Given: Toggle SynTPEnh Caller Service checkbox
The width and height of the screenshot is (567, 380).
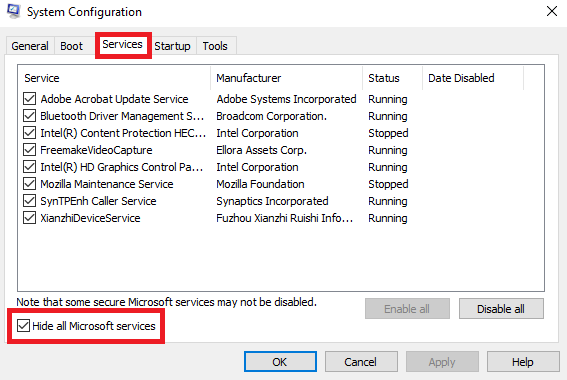Looking at the screenshot, I should click(x=29, y=201).
